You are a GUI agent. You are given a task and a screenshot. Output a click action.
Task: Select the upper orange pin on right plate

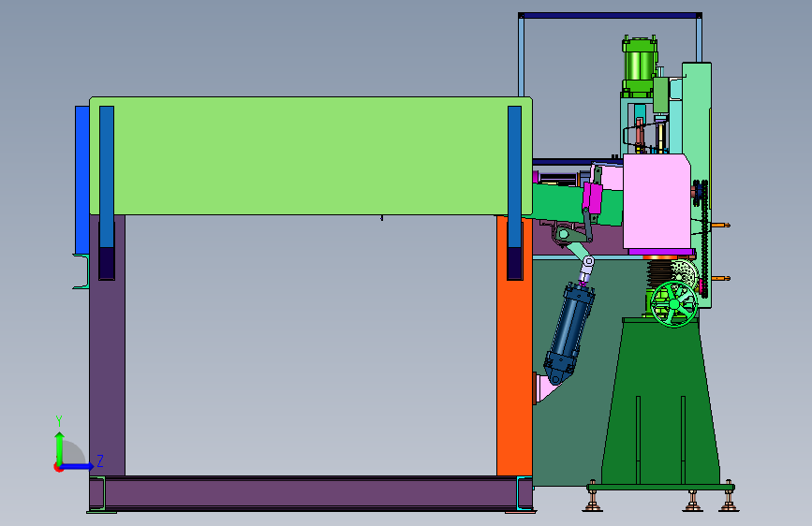[720, 226]
